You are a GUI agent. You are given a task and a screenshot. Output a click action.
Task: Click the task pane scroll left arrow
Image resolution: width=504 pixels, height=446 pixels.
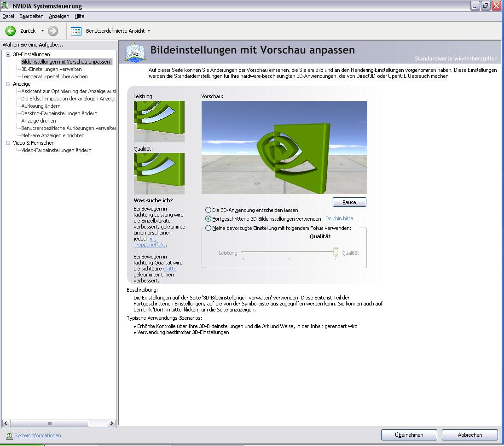[6, 423]
